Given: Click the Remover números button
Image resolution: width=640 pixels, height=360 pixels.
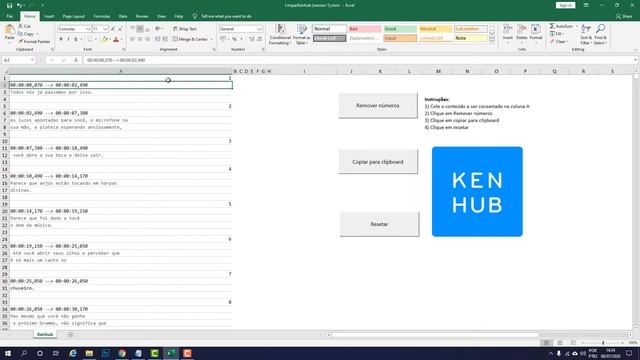Looking at the screenshot, I should coord(378,105).
